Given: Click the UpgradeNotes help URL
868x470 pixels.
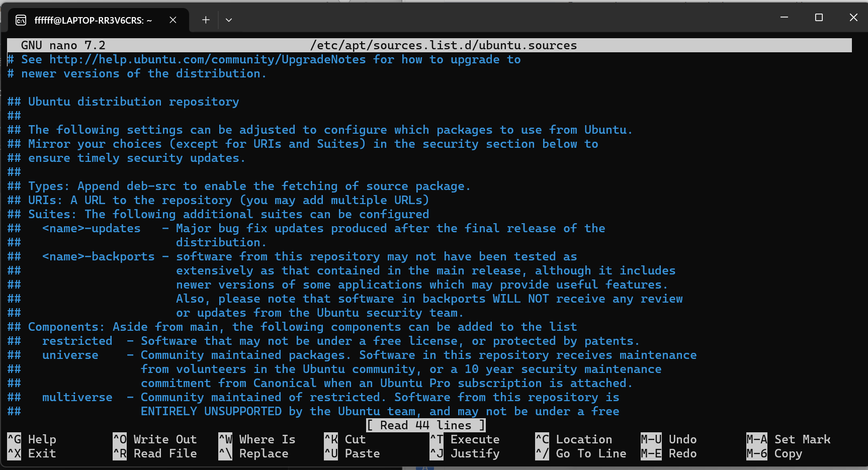Looking at the screenshot, I should click(x=207, y=59).
